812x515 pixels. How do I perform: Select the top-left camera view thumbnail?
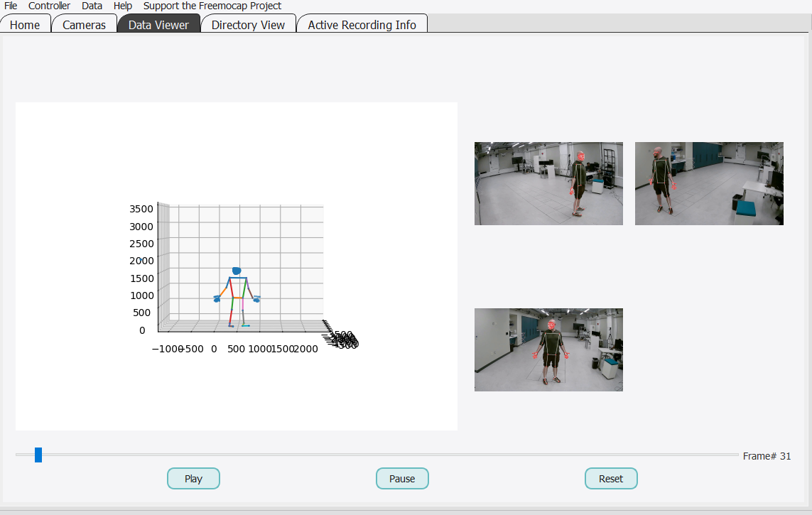click(548, 183)
